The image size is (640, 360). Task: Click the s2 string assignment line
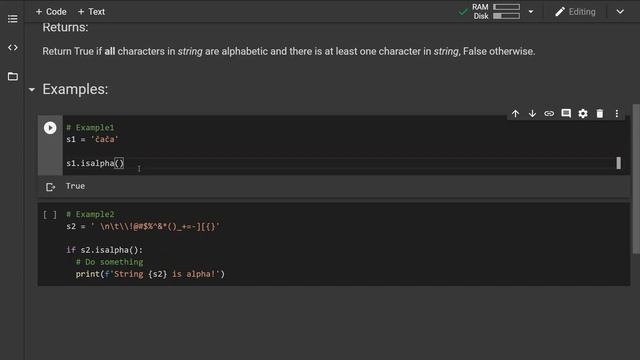coord(143,227)
